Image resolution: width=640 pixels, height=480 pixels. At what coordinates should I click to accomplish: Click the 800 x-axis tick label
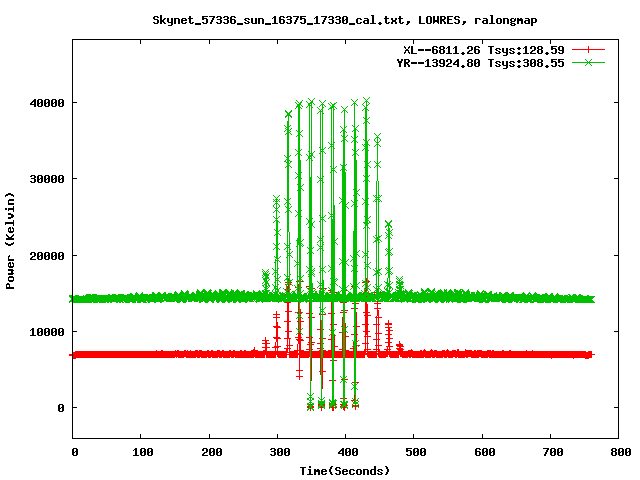point(621,452)
